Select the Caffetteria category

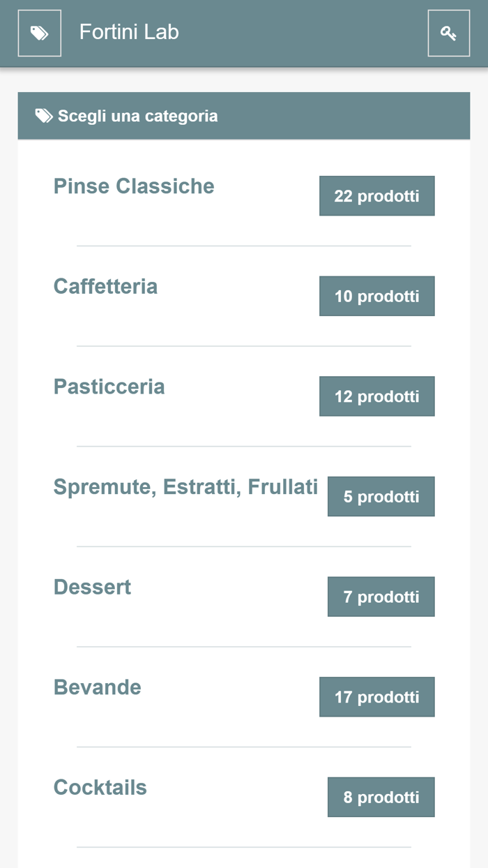pyautogui.click(x=105, y=287)
